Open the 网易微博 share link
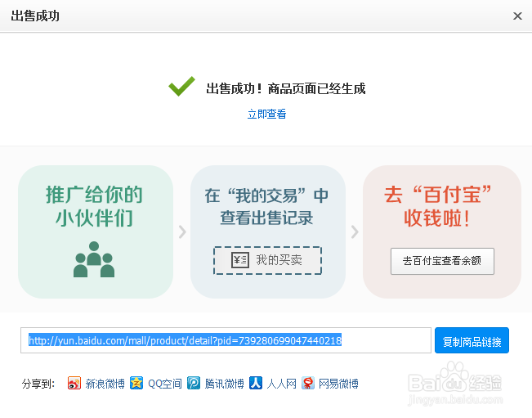The width and height of the screenshot is (532, 418). click(338, 384)
